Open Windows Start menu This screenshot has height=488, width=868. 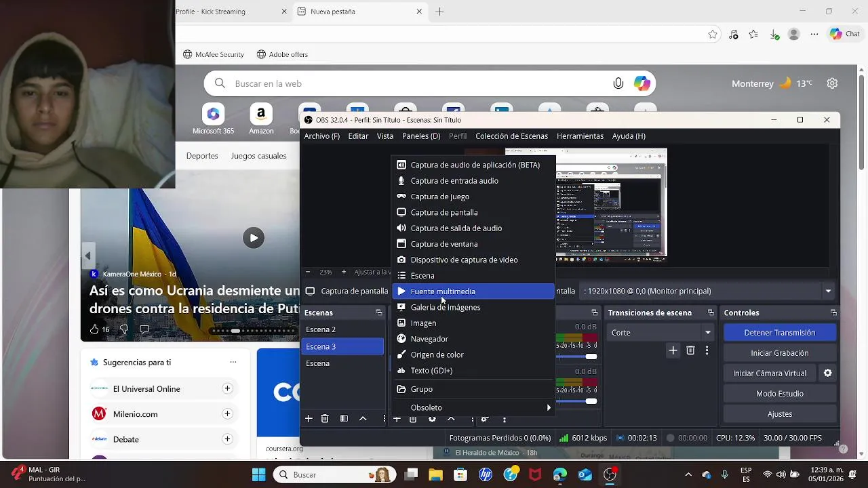click(258, 474)
